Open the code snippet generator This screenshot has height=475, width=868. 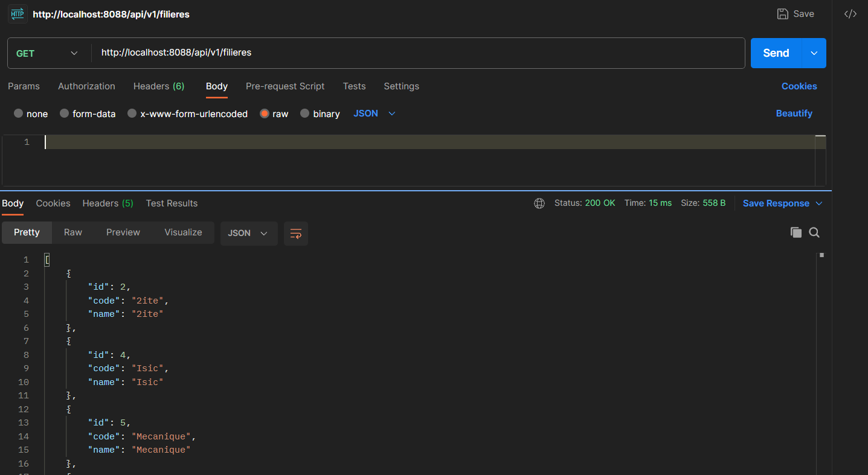click(850, 13)
